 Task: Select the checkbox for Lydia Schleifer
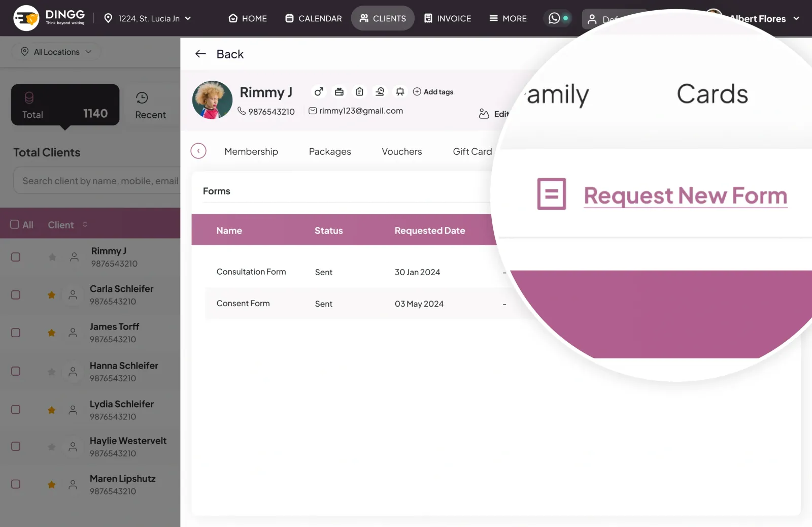point(16,409)
